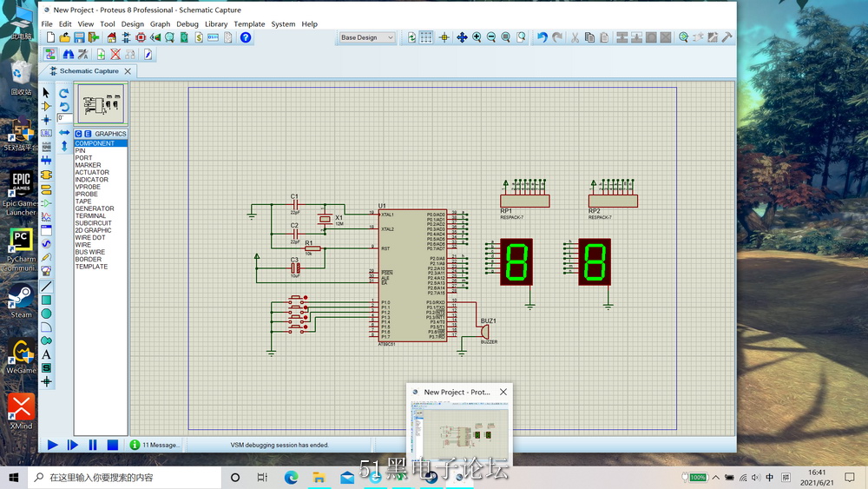Viewport: 868px width, 489px height.
Task: Open the 11 Messages log
Action: [x=155, y=445]
